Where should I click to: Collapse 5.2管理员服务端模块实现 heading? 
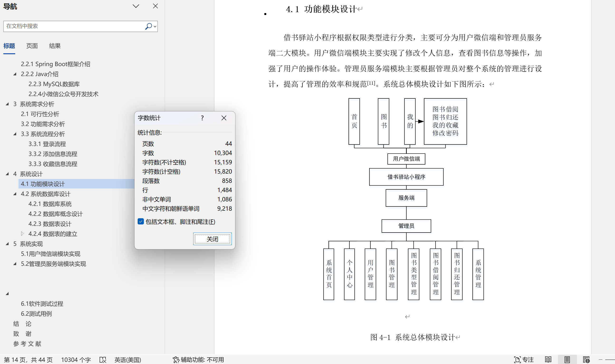15,264
